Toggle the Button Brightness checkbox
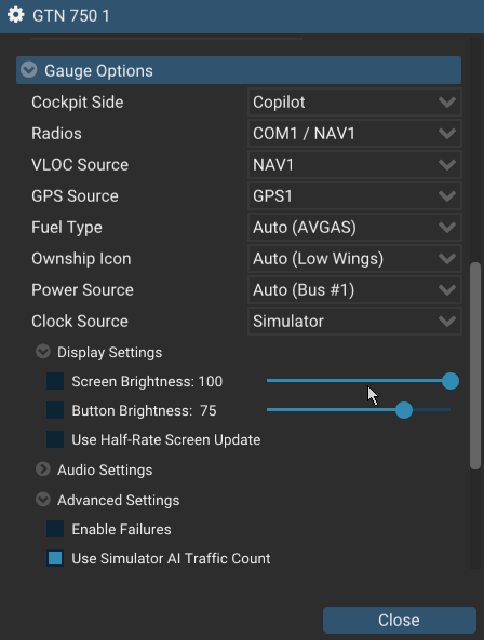This screenshot has height=640, width=484. (55, 410)
